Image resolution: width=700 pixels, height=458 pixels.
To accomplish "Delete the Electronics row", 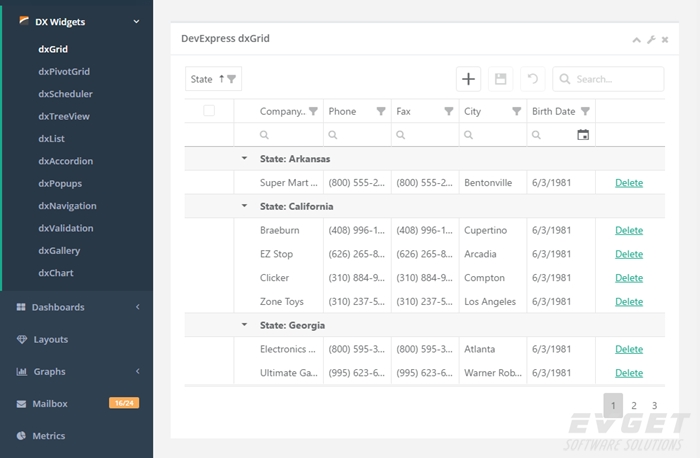I will (629, 349).
